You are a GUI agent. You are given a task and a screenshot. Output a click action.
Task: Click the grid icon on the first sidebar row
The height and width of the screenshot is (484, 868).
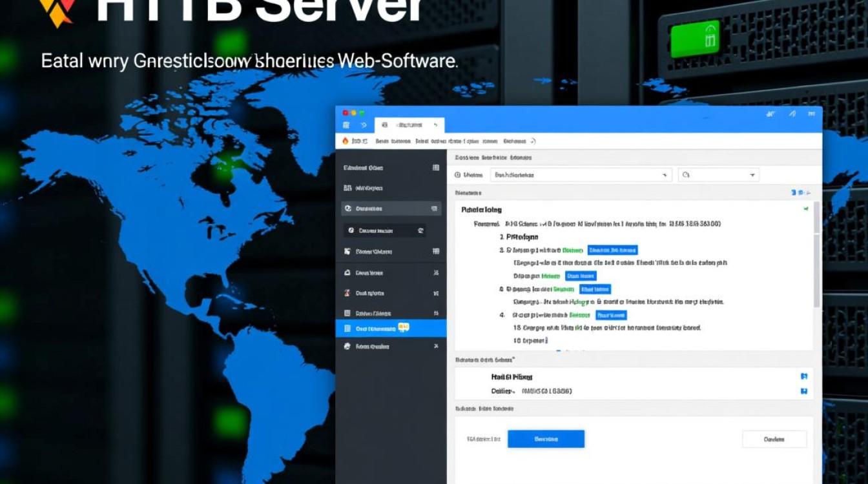pyautogui.click(x=435, y=168)
